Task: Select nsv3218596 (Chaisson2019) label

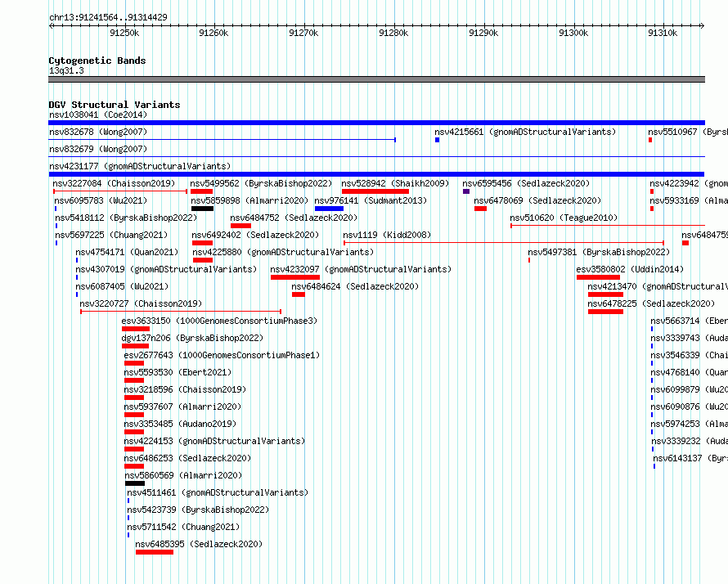Action: pyautogui.click(x=185, y=389)
